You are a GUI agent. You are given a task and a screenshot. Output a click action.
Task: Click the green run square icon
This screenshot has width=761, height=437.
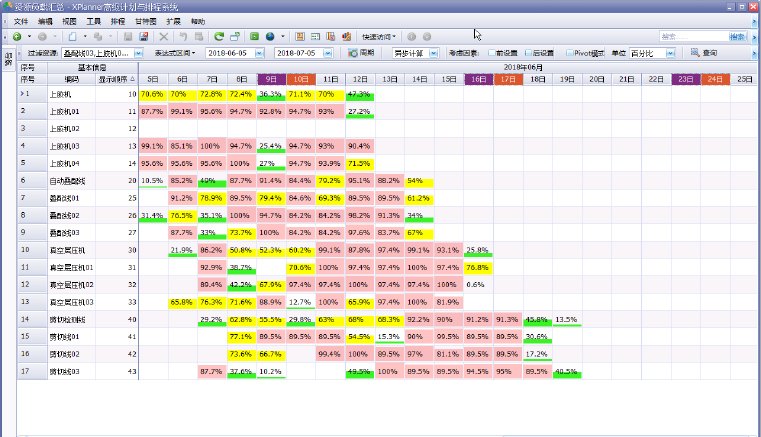coord(254,36)
